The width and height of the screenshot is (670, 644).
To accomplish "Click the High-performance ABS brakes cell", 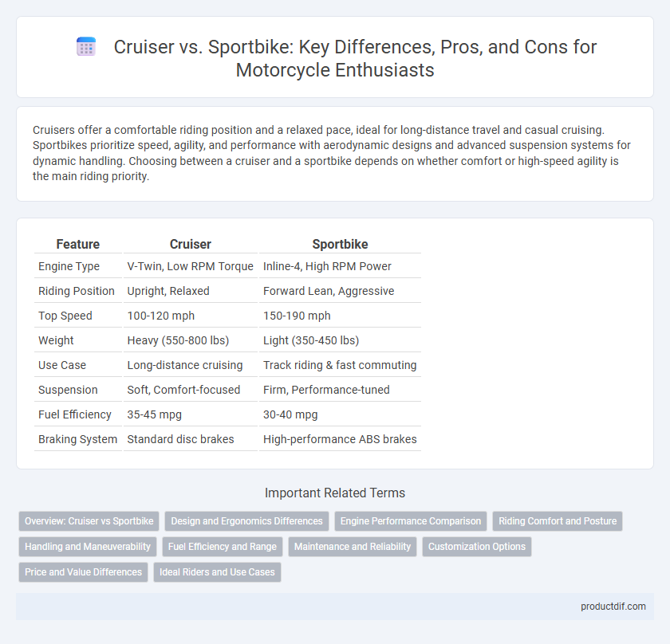I will click(340, 439).
